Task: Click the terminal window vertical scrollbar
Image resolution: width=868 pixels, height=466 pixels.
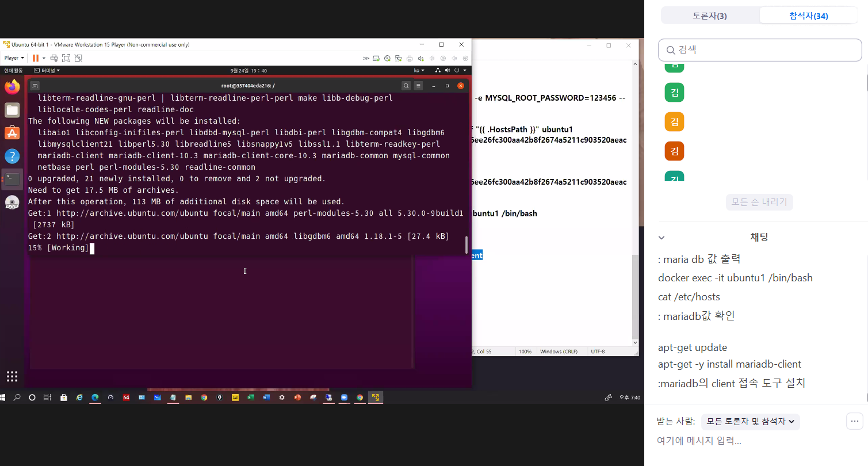Action: click(x=466, y=245)
